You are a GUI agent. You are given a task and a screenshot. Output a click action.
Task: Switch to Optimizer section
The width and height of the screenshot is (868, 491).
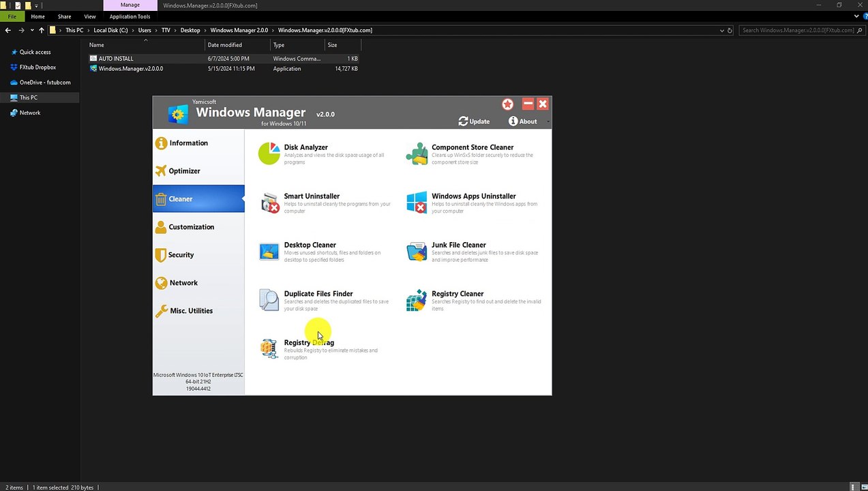tap(198, 171)
